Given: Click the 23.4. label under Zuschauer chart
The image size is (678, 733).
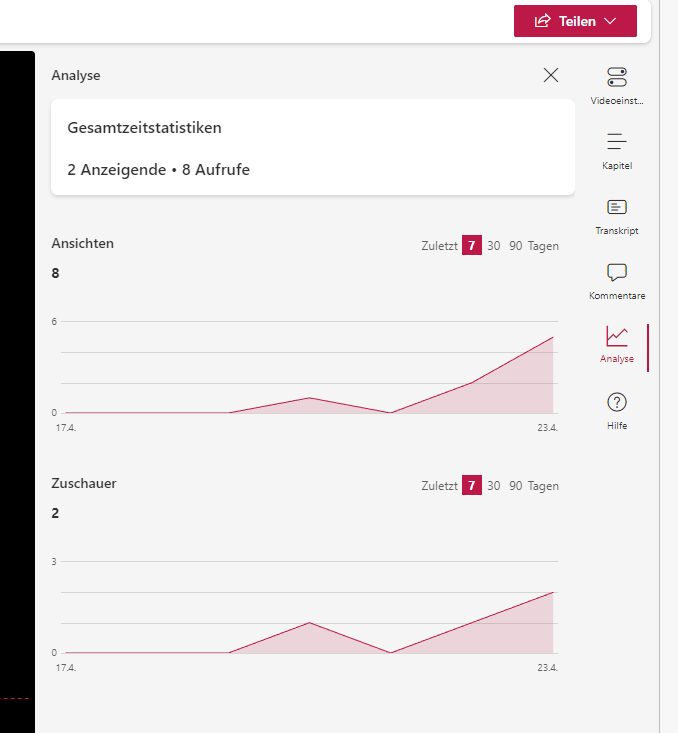Looking at the screenshot, I should click(x=548, y=668).
